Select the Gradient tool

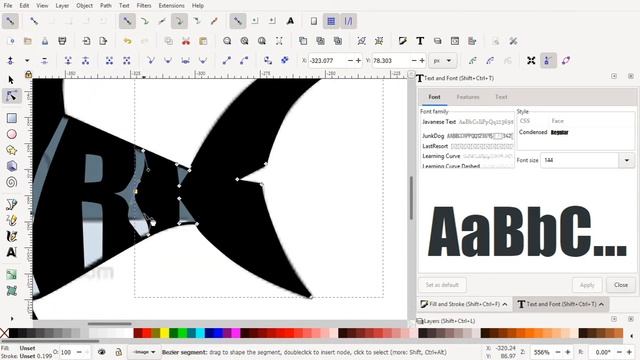pyautogui.click(x=11, y=274)
